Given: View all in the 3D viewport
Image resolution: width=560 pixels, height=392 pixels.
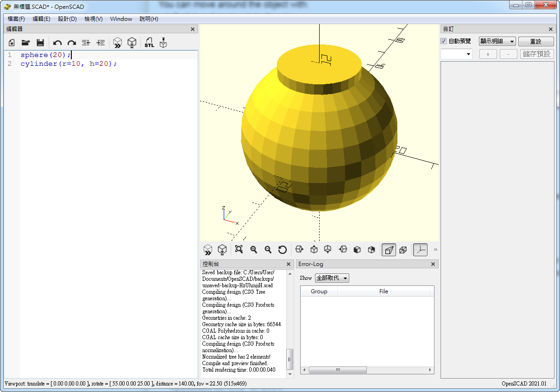Looking at the screenshot, I should click(x=239, y=250).
